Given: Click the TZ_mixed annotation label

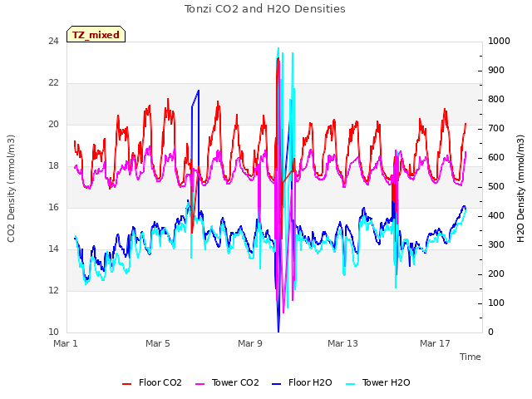Looking at the screenshot, I should coord(96,35).
